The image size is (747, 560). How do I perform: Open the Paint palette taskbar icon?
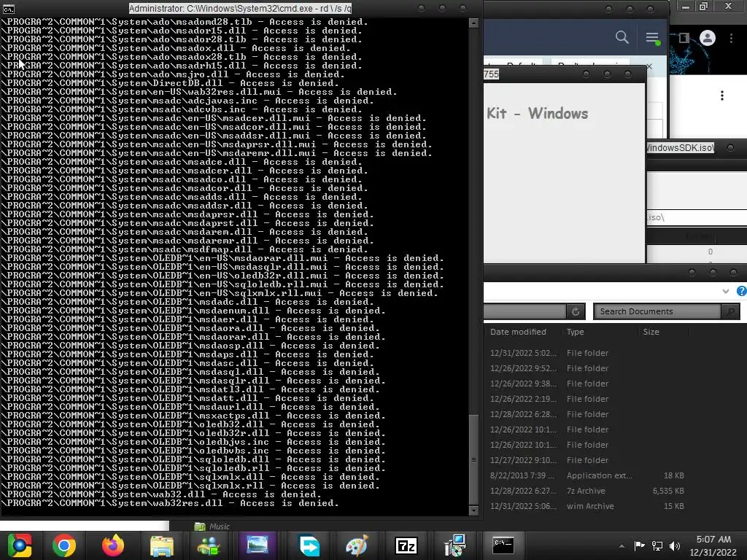coord(356,545)
